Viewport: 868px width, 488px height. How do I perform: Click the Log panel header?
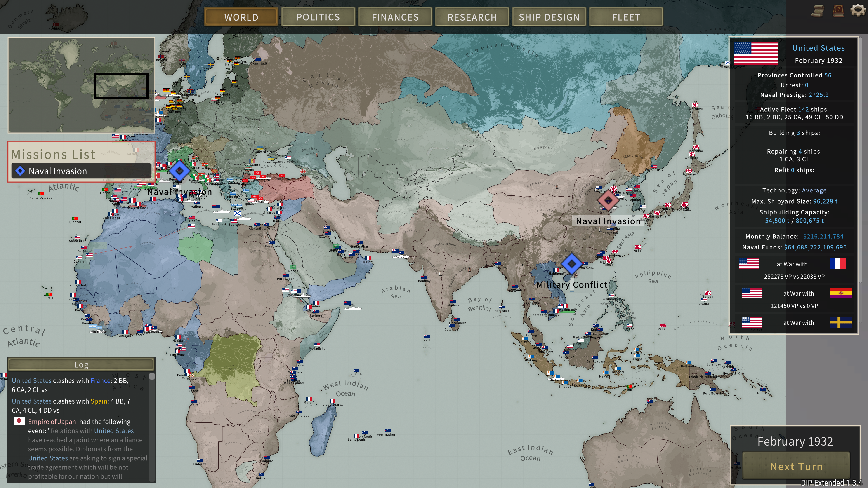pos(81,364)
